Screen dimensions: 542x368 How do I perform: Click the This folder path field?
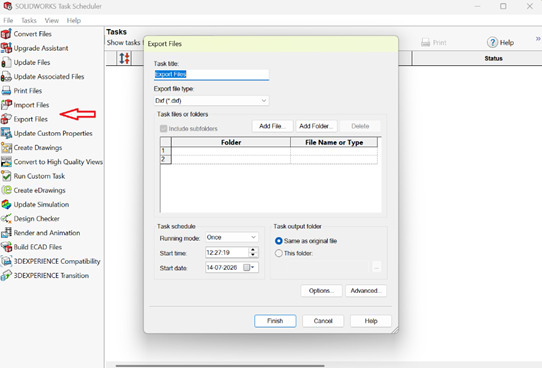coord(328,267)
